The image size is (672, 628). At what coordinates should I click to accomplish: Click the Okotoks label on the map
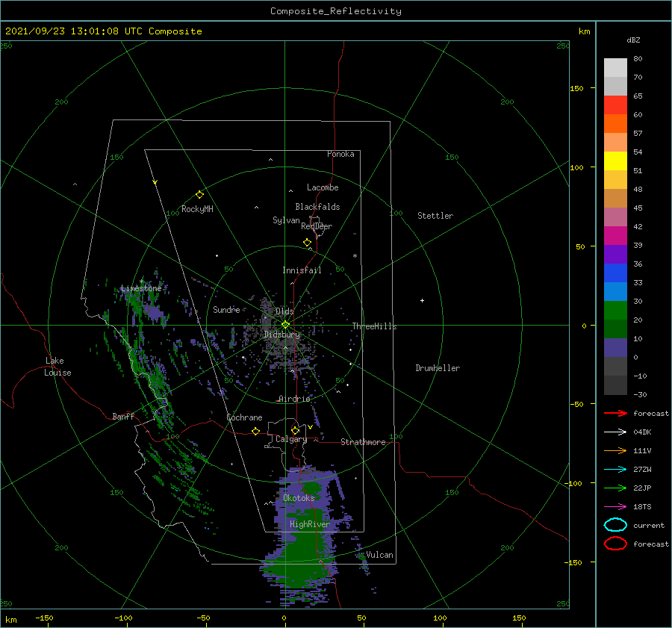299,498
